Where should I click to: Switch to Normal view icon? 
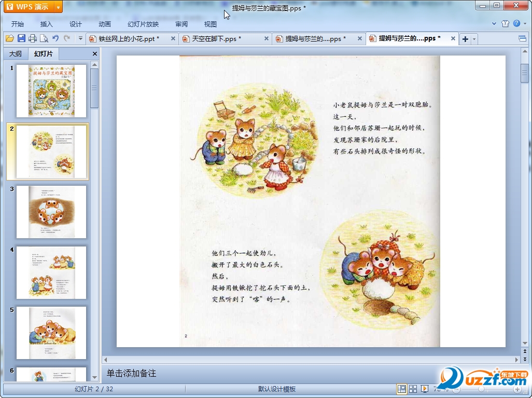402,389
